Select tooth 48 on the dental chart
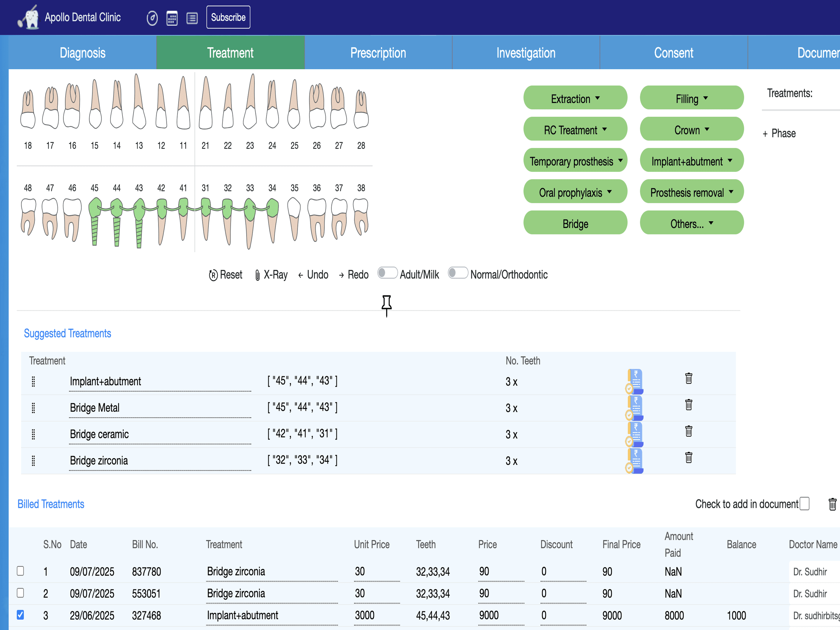The width and height of the screenshot is (840, 630). [28, 216]
